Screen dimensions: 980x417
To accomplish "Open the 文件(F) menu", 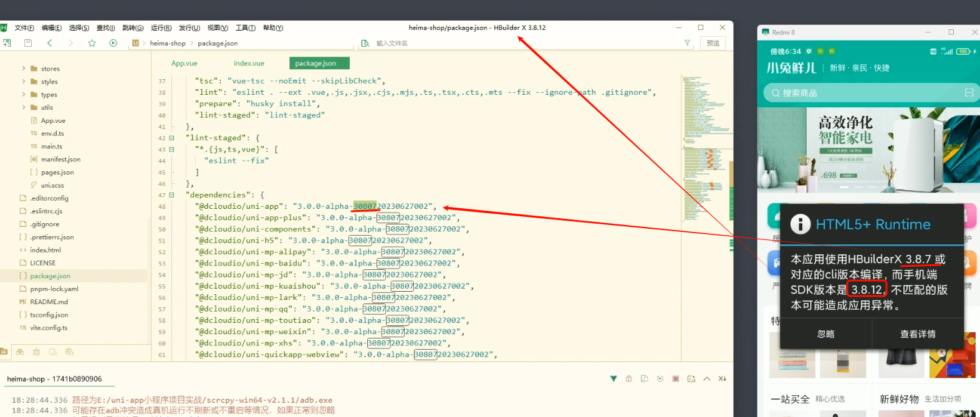I will 24,28.
